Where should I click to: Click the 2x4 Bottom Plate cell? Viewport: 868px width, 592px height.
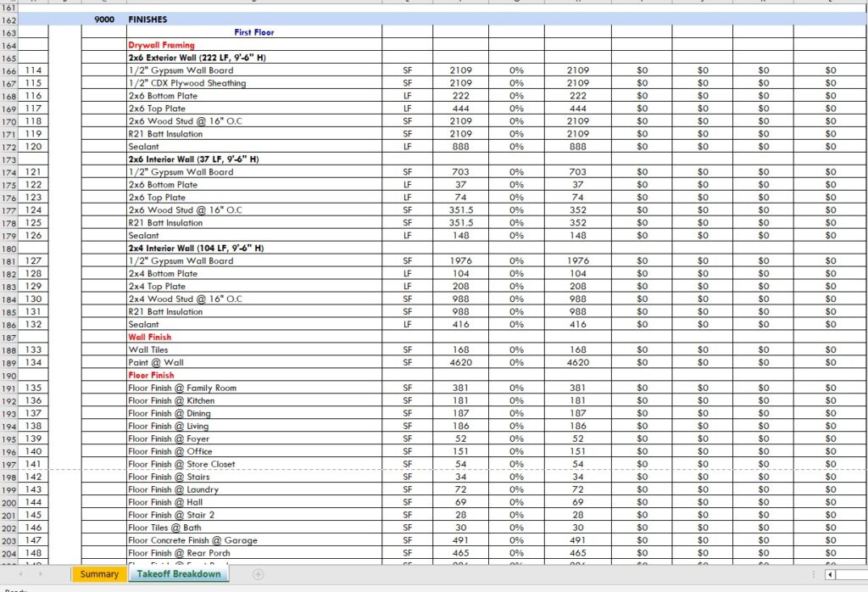[x=254, y=274]
